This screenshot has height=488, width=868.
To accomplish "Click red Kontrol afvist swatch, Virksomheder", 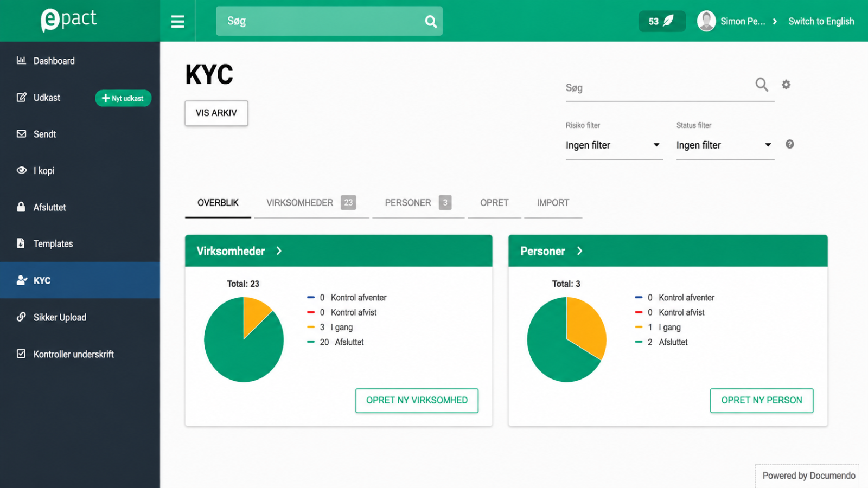I will coord(311,312).
